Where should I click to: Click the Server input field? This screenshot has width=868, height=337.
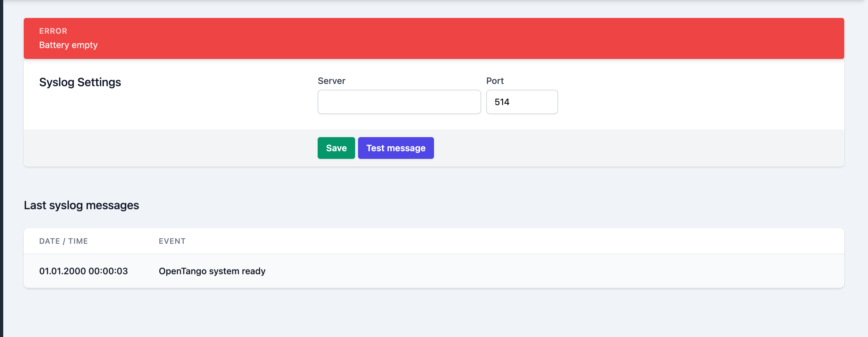[x=399, y=102]
